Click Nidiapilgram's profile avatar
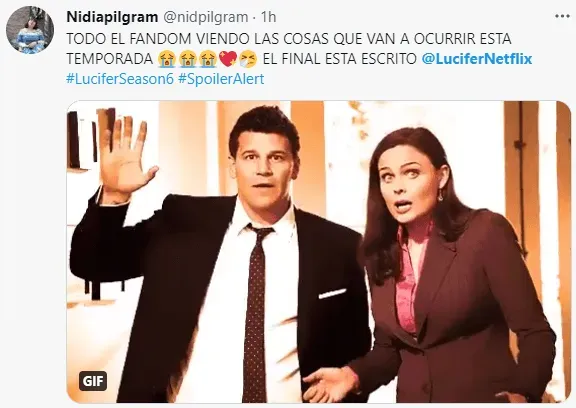Image resolution: width=576 pixels, height=408 pixels. (x=30, y=30)
